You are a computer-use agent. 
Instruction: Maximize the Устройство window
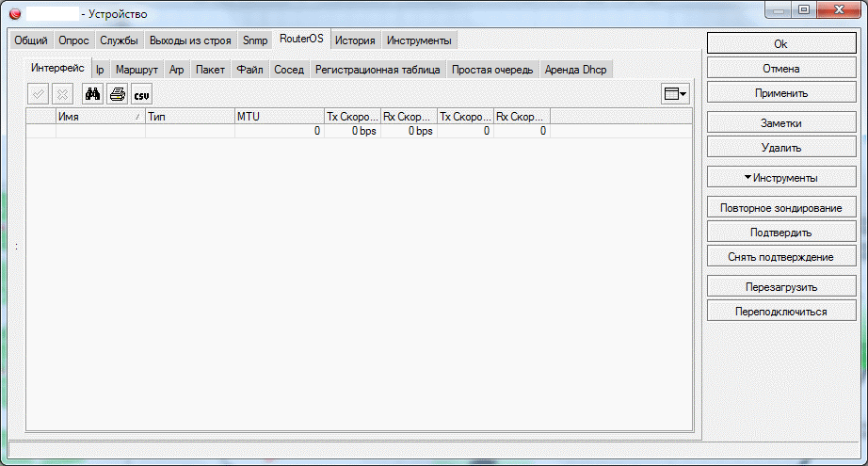tap(804, 9)
